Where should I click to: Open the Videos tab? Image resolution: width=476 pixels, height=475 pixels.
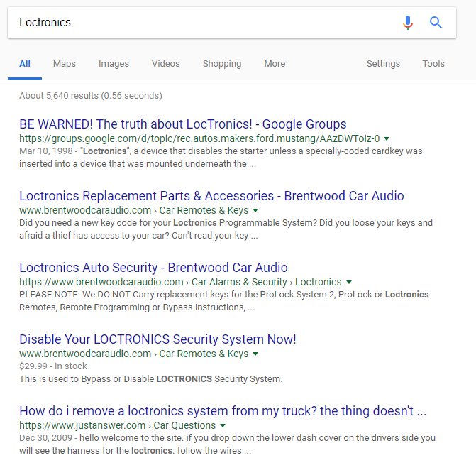tap(166, 63)
